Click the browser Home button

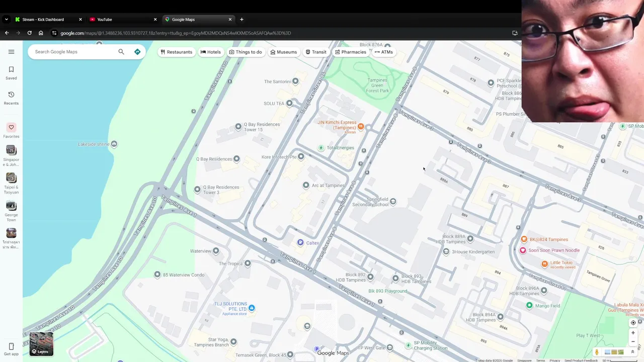click(41, 33)
